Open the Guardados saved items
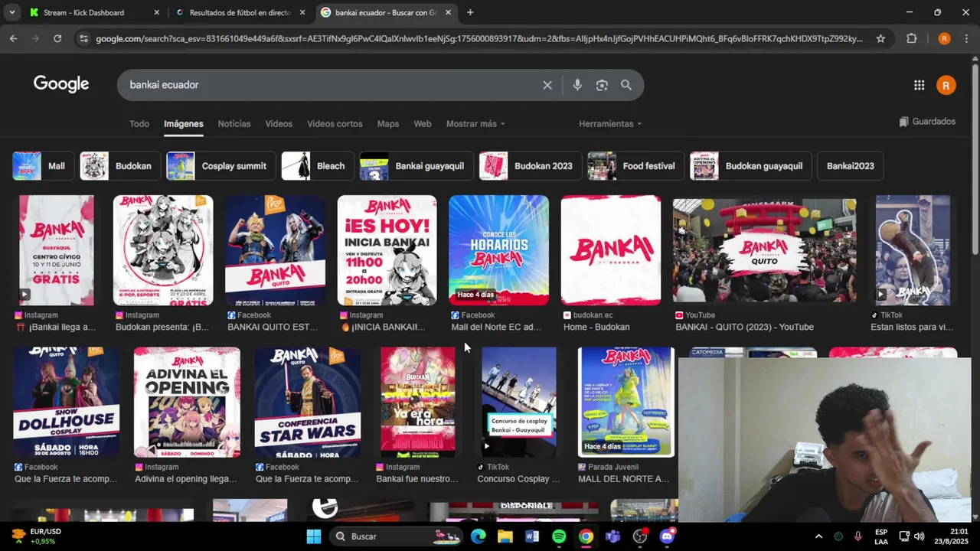Viewport: 980px width, 551px height. point(927,122)
